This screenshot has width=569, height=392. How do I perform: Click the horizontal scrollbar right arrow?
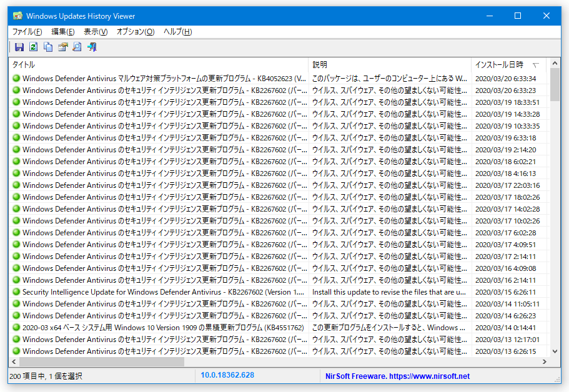(x=544, y=361)
